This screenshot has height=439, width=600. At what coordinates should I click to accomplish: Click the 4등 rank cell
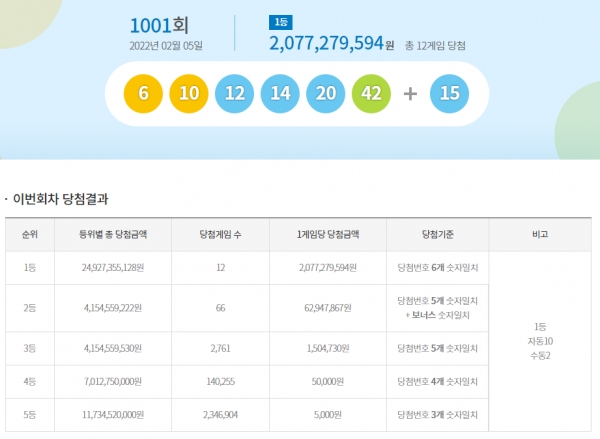click(x=30, y=382)
